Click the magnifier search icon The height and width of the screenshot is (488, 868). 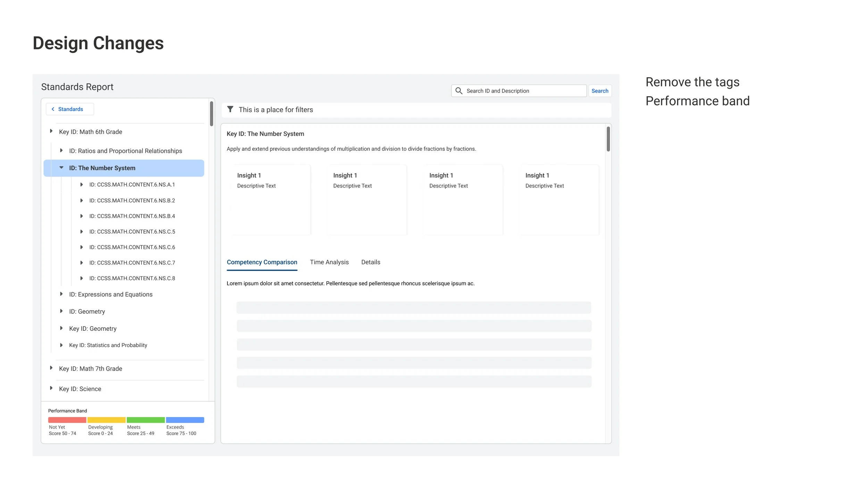tap(459, 91)
